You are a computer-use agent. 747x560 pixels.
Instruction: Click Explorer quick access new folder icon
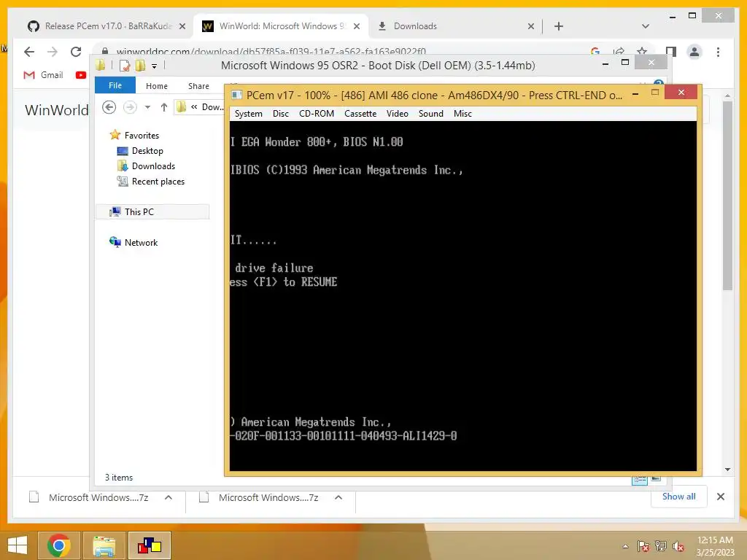(x=140, y=65)
